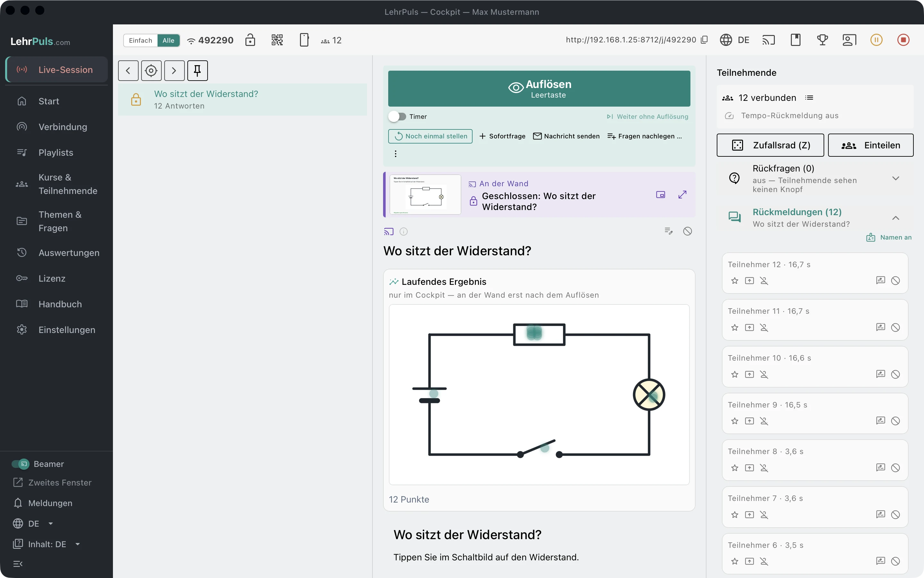The image size is (924, 578).
Task: Select the question row Wo sitzt der Widerstand?
Action: point(243,100)
